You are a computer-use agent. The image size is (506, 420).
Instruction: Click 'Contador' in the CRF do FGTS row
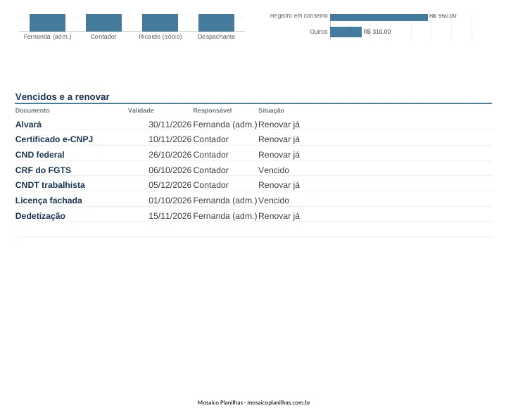pos(210,170)
